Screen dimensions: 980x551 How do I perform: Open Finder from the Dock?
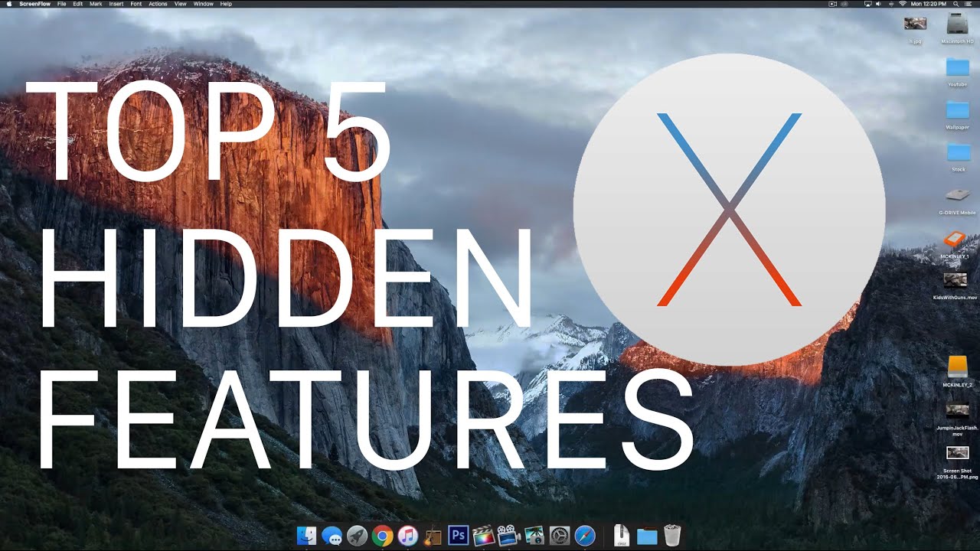coord(307,536)
